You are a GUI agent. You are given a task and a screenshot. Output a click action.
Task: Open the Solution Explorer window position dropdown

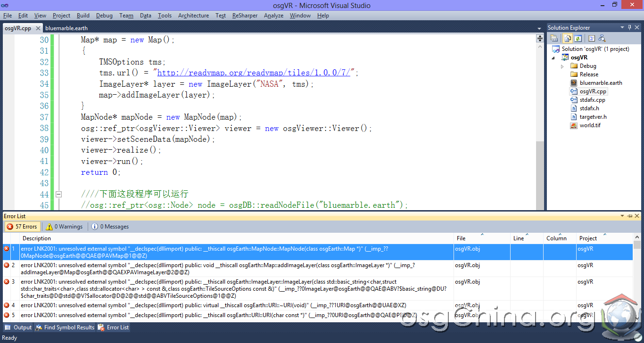(622, 27)
